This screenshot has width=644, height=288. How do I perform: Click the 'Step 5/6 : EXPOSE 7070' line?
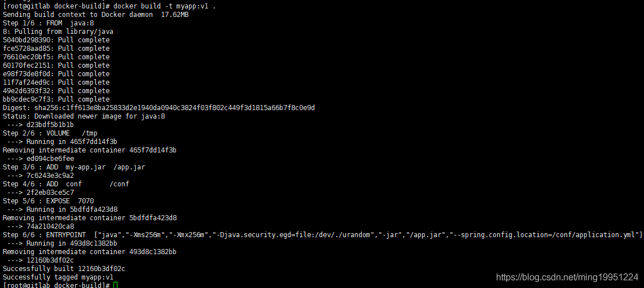tap(48, 200)
